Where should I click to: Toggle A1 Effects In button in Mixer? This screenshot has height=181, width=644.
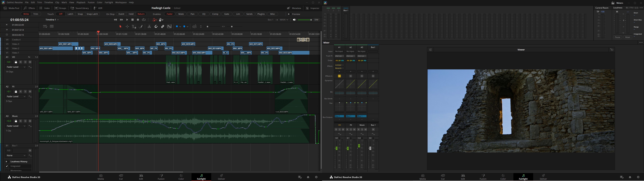(x=339, y=76)
